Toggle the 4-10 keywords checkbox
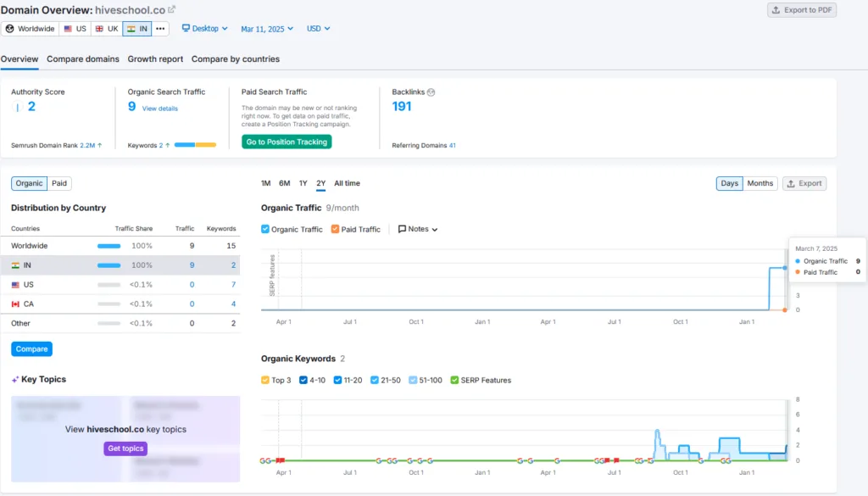 [303, 381]
